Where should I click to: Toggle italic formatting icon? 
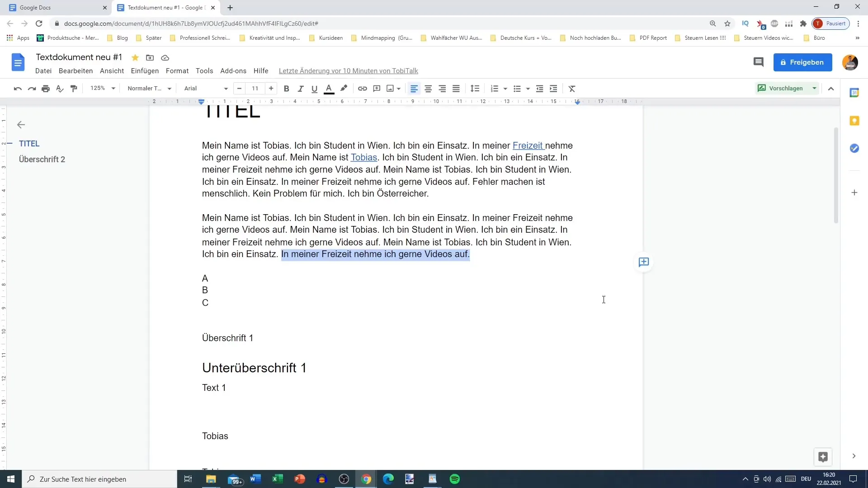coord(301,89)
